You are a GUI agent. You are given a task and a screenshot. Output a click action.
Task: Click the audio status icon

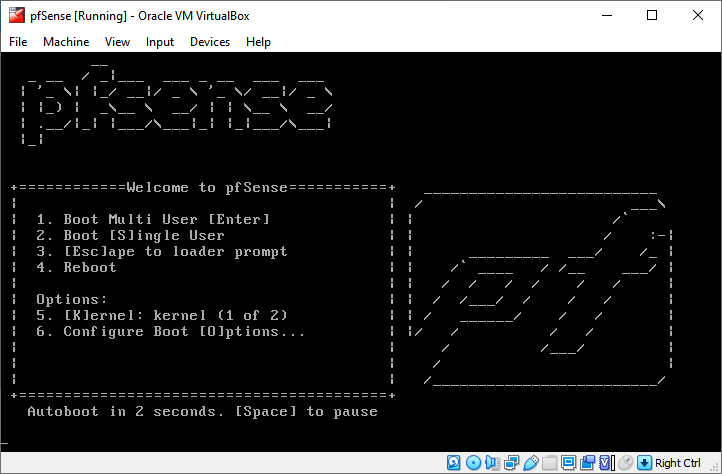click(x=492, y=462)
